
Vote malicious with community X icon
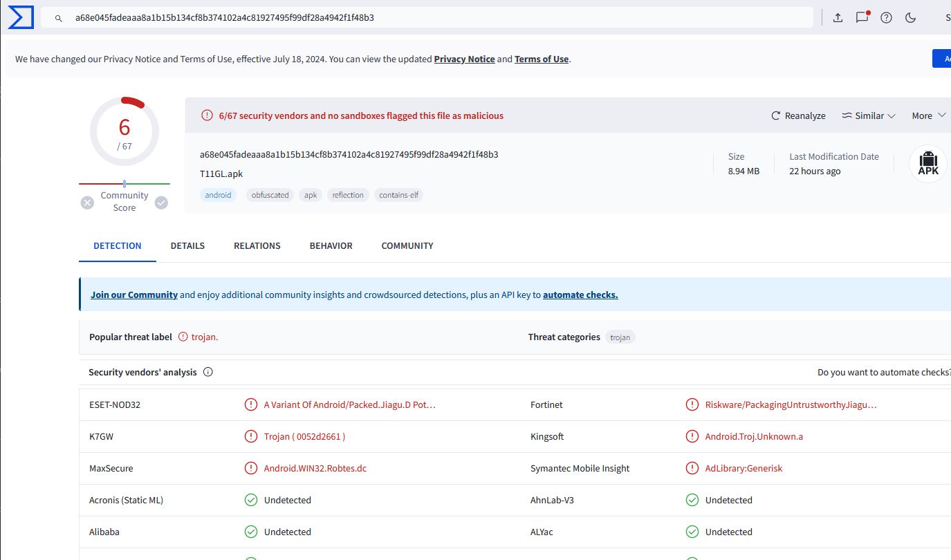[x=87, y=203]
